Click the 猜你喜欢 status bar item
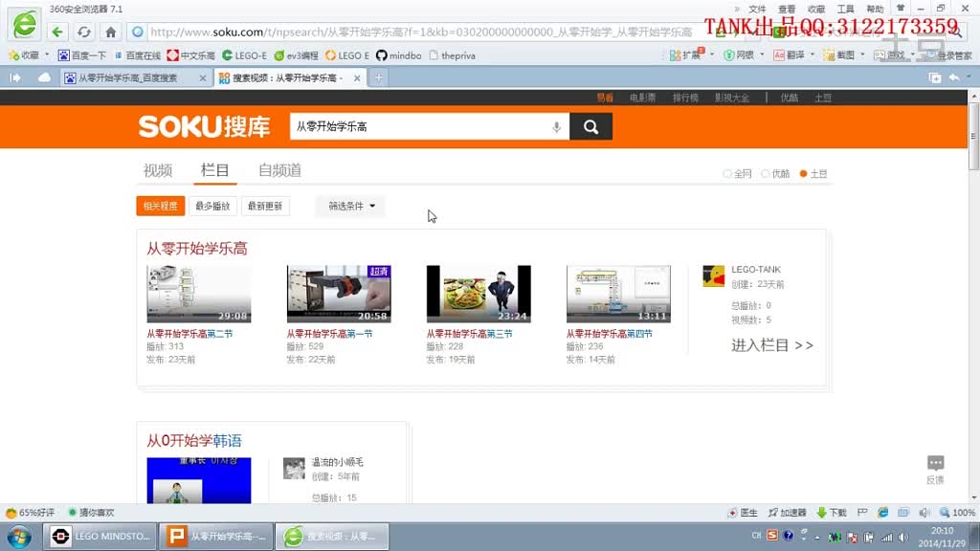This screenshot has height=551, width=980. [91, 513]
